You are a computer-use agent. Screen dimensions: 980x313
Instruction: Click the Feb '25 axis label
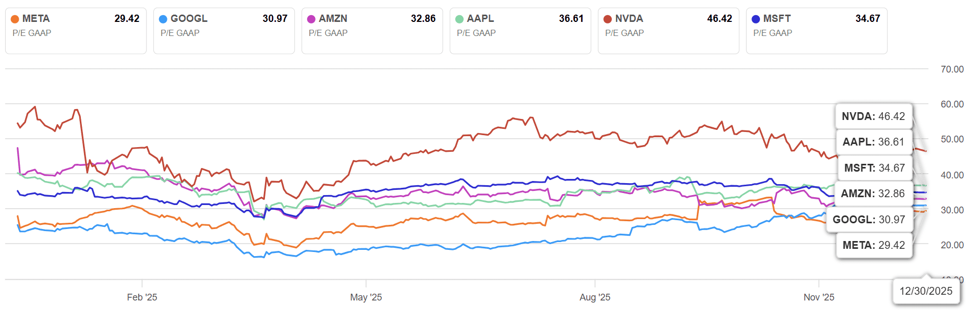pos(142,297)
